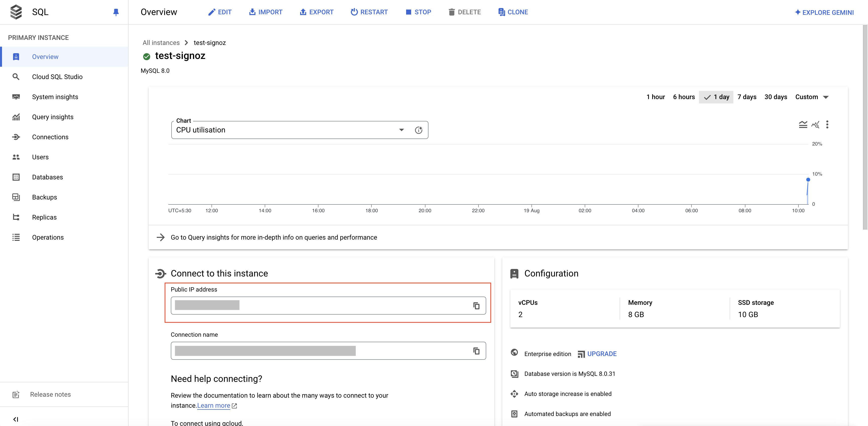Go back to All instances breadcrumb
The height and width of the screenshot is (426, 868).
pyautogui.click(x=161, y=43)
